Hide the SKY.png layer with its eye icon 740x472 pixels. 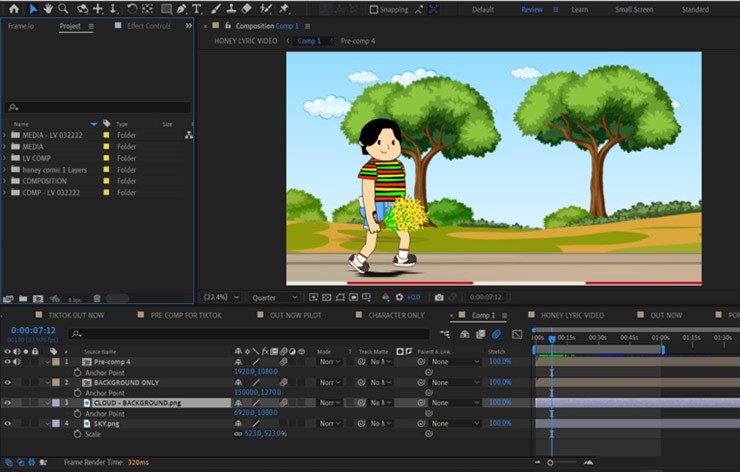(8, 423)
